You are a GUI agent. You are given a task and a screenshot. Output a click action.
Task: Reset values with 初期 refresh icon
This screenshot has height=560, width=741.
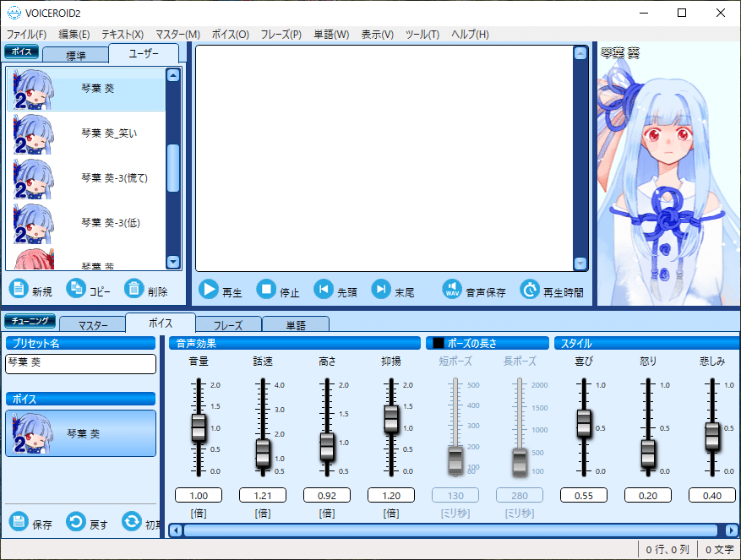click(131, 522)
